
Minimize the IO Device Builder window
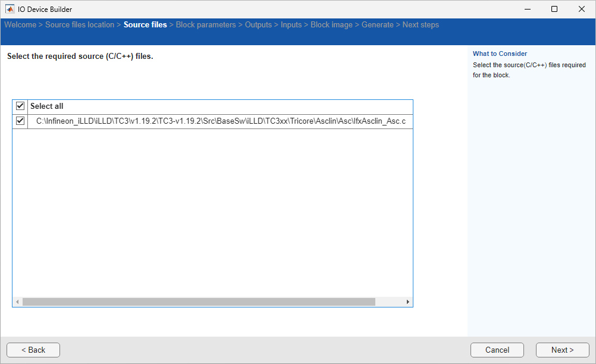[x=526, y=9]
